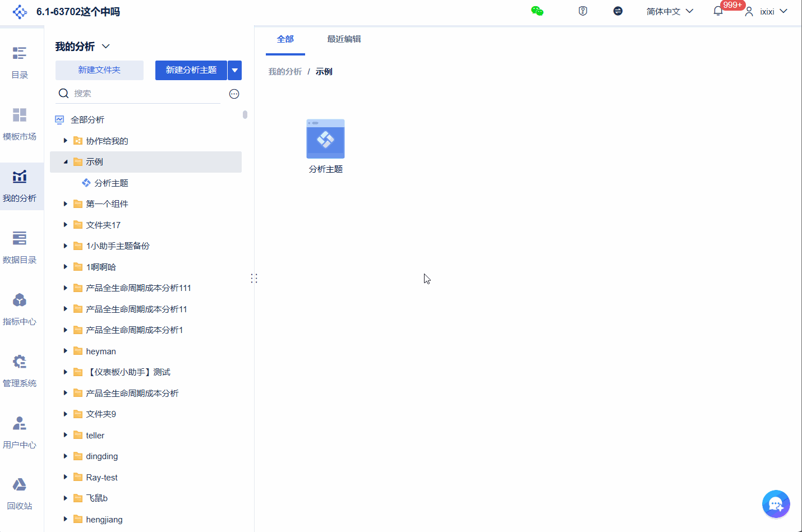Click the 新建分析主题 button
The image size is (802, 532).
coord(191,70)
